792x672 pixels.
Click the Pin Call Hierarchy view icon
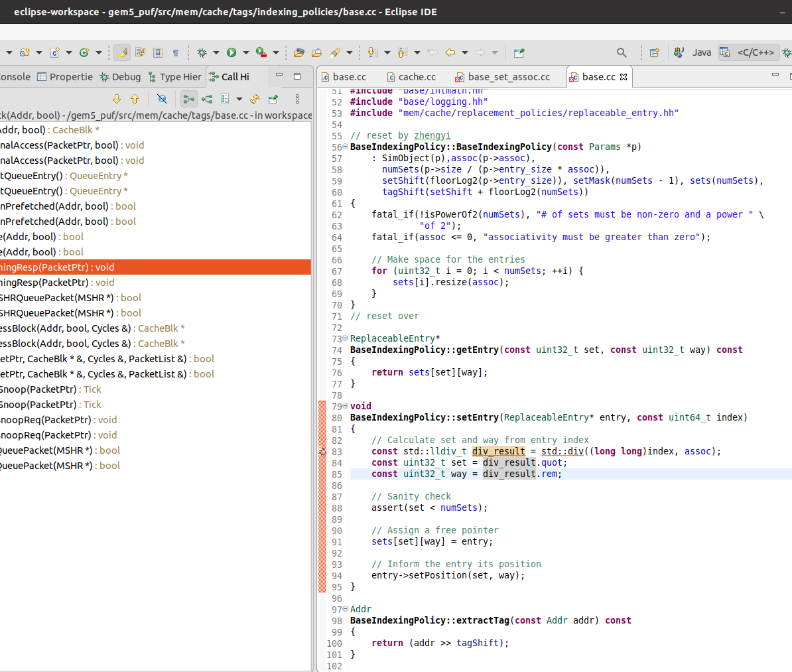pyautogui.click(x=273, y=99)
